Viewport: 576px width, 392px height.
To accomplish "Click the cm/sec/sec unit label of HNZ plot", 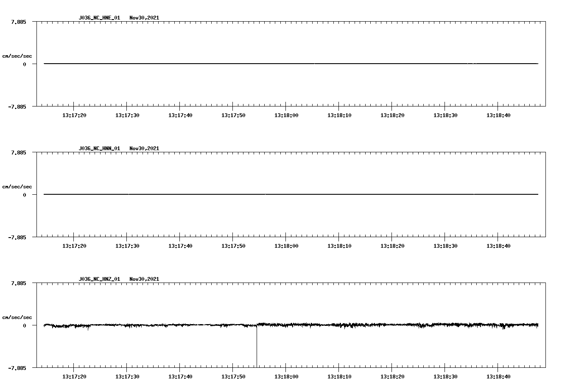I will (17, 317).
